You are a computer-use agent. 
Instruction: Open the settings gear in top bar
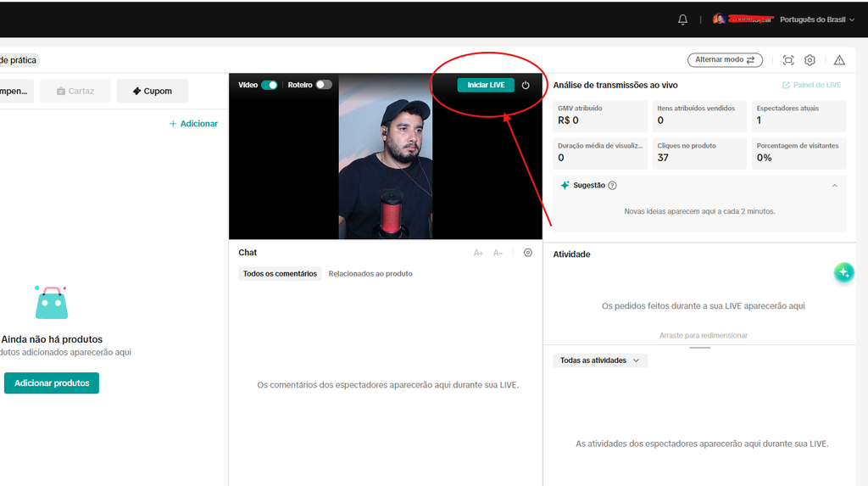pos(810,60)
